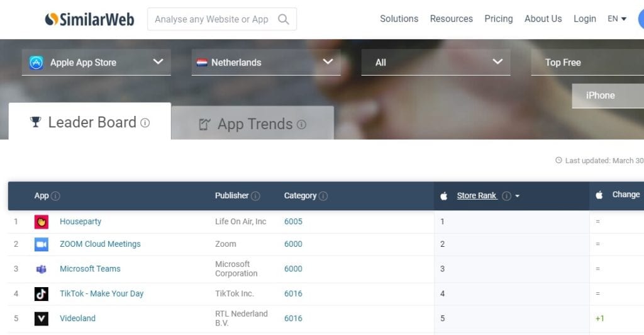Viewport: 644px width, 335px height.
Task: Click the Houseparty app icon
Action: (42, 222)
